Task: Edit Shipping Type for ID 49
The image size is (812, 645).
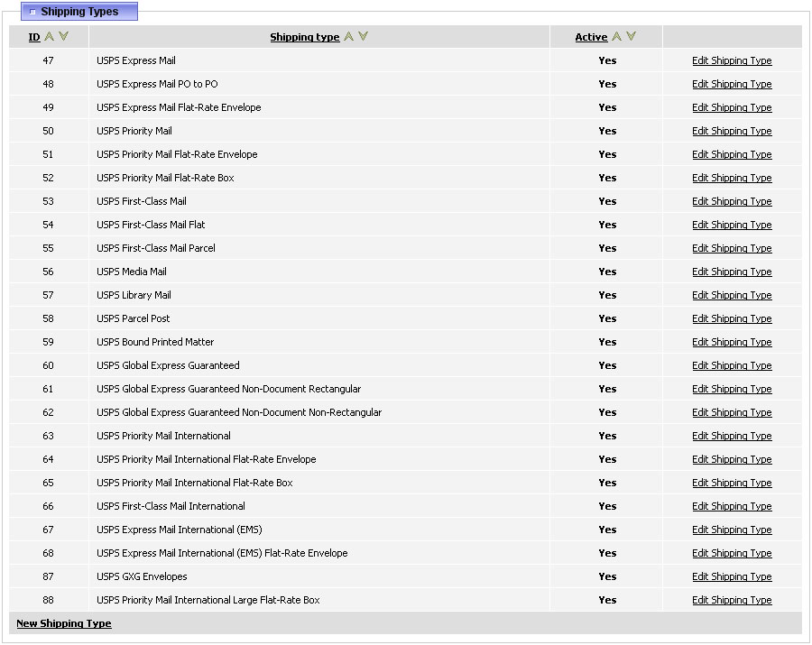Action: click(x=732, y=107)
